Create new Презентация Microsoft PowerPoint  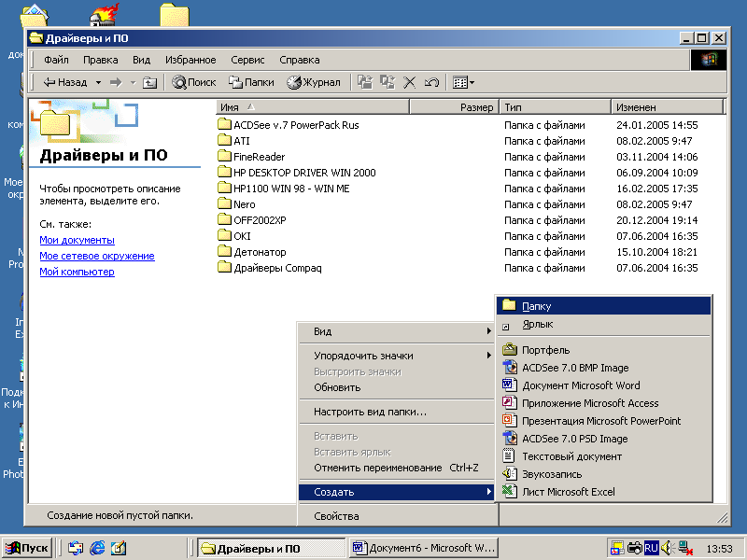tap(603, 421)
